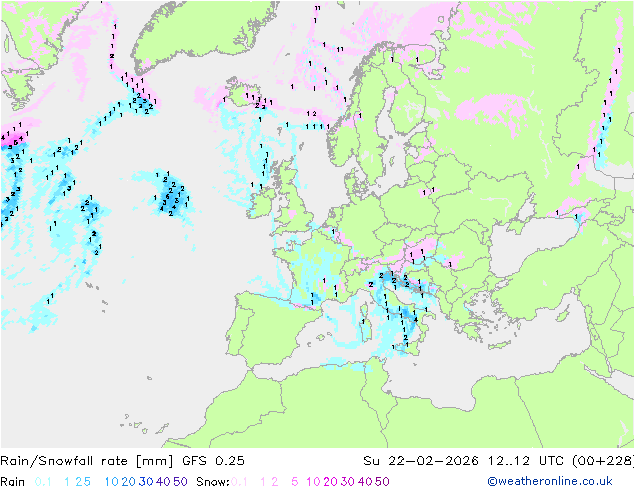634x490 pixels.
Task: Click the Snow legend value 10
Action: coord(313,482)
